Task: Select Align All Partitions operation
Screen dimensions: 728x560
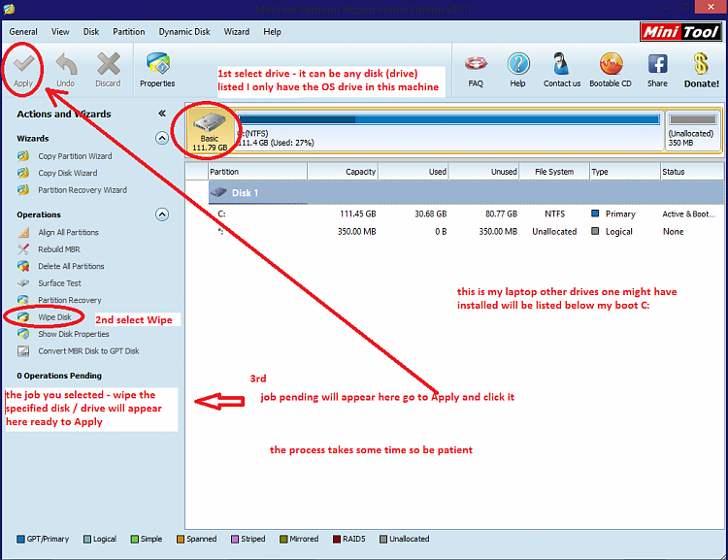Action: [68, 232]
